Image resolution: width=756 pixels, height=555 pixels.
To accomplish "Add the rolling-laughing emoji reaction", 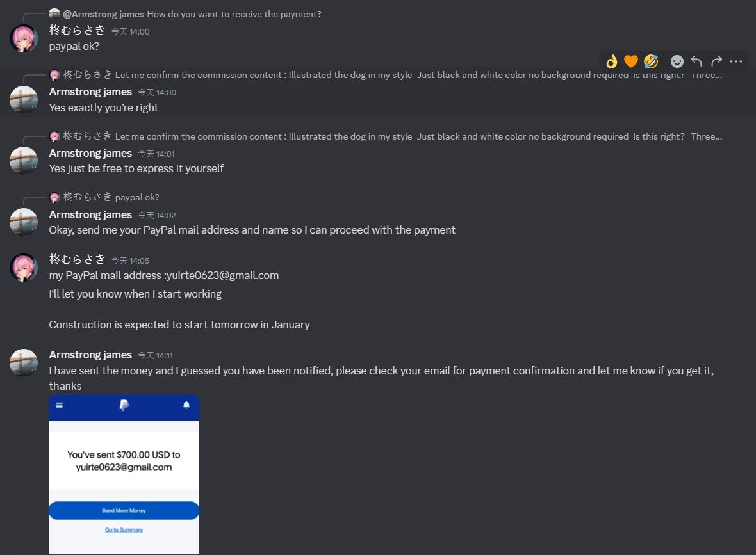I will point(651,61).
